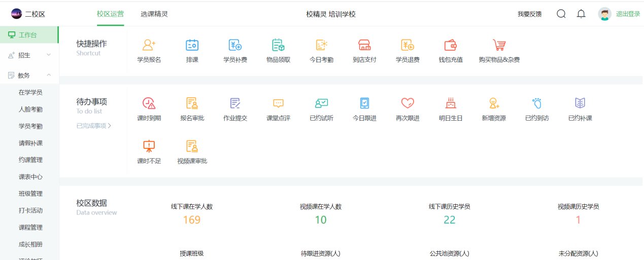Image resolution: width=644 pixels, height=260 pixels.
Task: Click the user avatar picture
Action: click(604, 14)
